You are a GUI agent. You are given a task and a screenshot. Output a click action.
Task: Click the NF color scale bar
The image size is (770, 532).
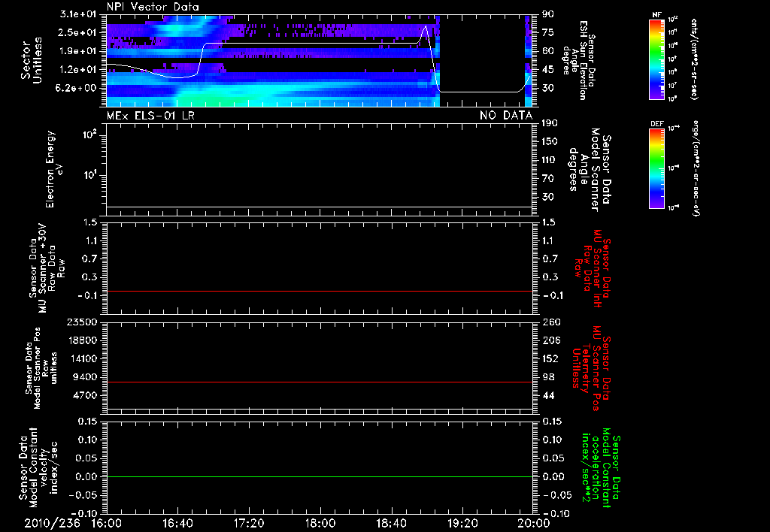coord(657,59)
